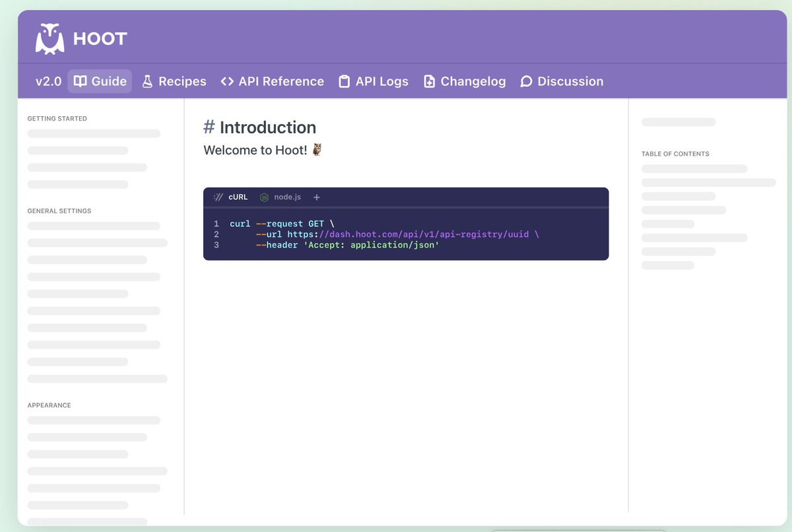
Task: Click the code brackets icon on API Reference
Action: click(x=228, y=81)
